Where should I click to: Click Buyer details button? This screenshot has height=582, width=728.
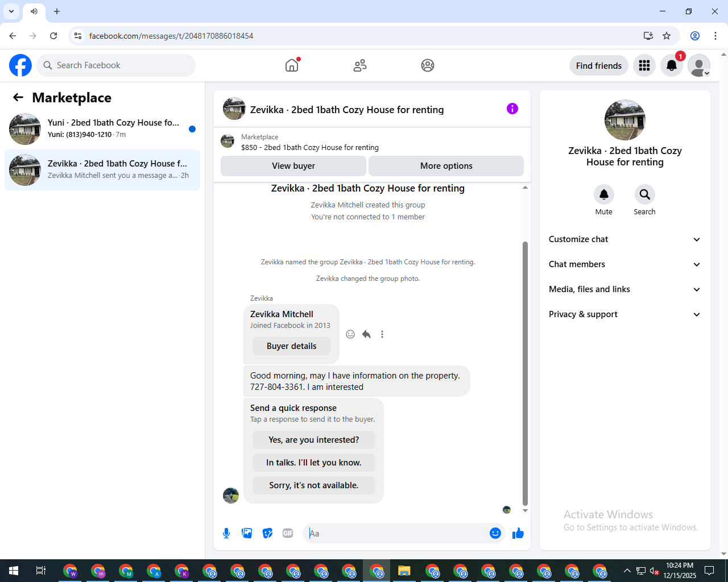click(292, 346)
